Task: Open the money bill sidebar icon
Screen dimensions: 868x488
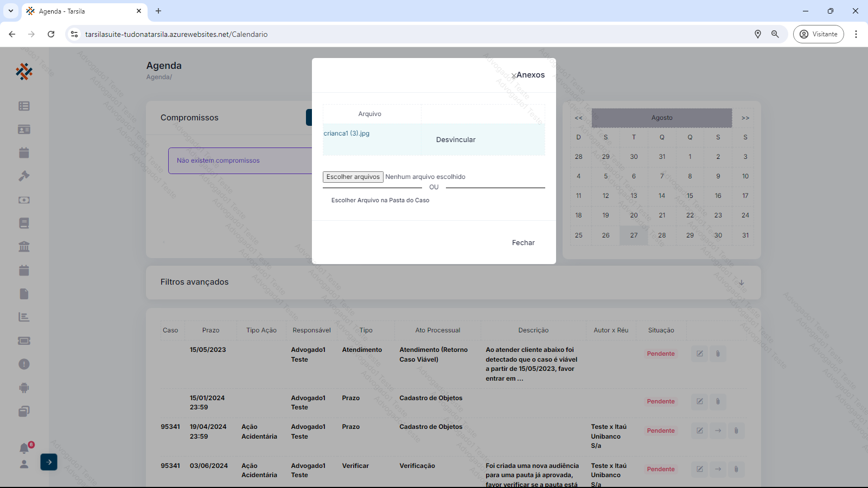Action: (24, 200)
